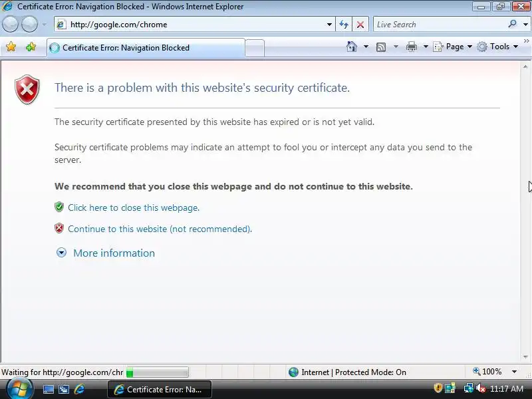This screenshot has width=532, height=399.
Task: Click the vertical scrollbar down arrow
Action: 525,356
